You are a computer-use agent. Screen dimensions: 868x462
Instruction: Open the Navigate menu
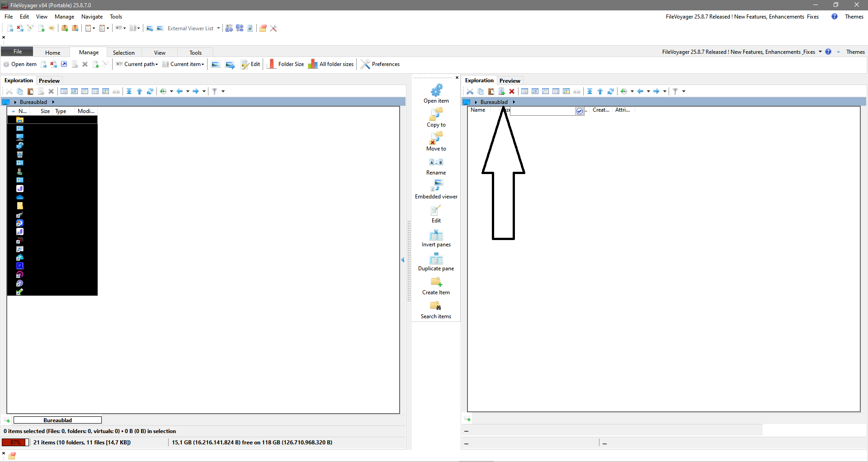92,17
